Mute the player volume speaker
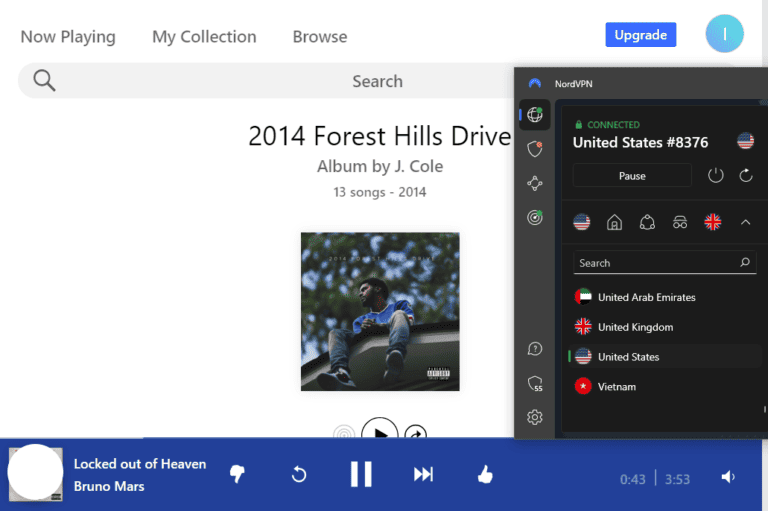Image resolution: width=768 pixels, height=511 pixels. [x=728, y=478]
